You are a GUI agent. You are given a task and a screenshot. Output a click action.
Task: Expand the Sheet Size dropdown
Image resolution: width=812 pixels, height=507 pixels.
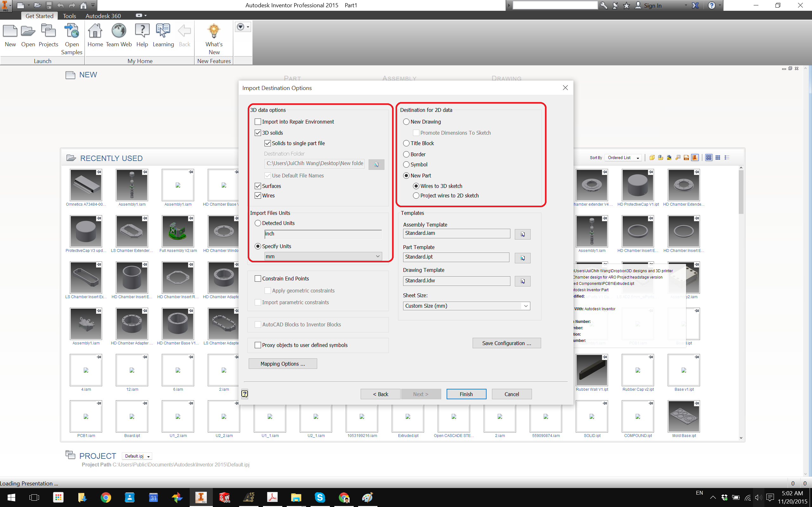[x=525, y=305]
